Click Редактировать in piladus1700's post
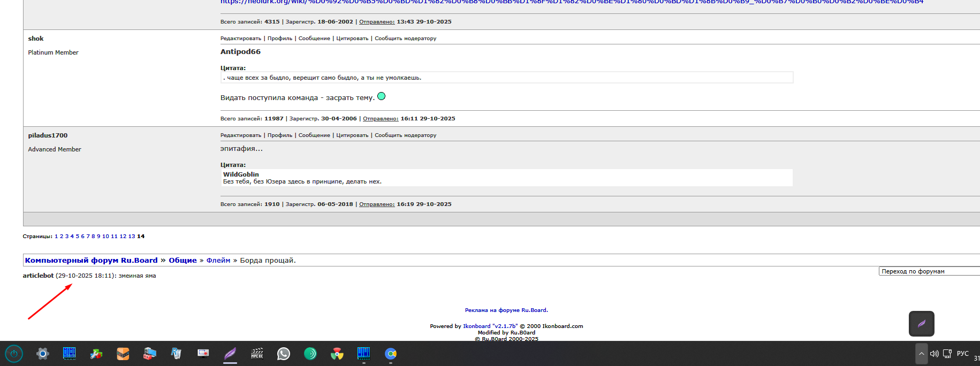980x366 pixels. pos(241,135)
